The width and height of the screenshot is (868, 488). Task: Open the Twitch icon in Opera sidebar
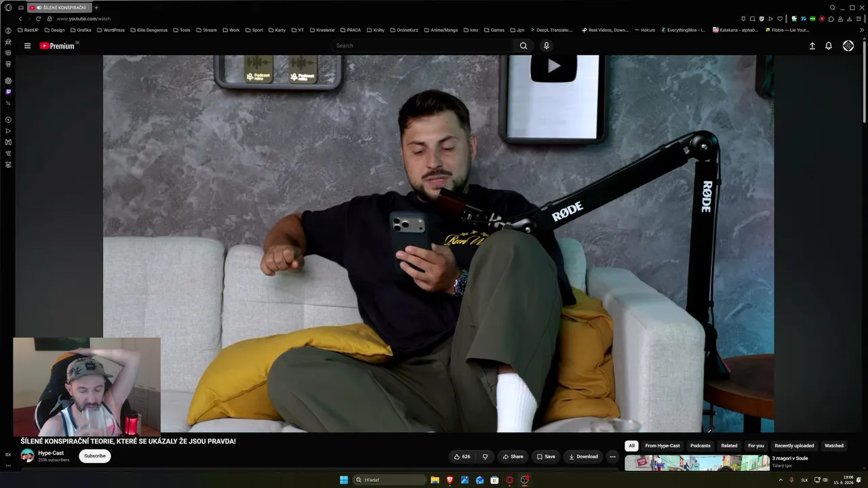(8, 91)
